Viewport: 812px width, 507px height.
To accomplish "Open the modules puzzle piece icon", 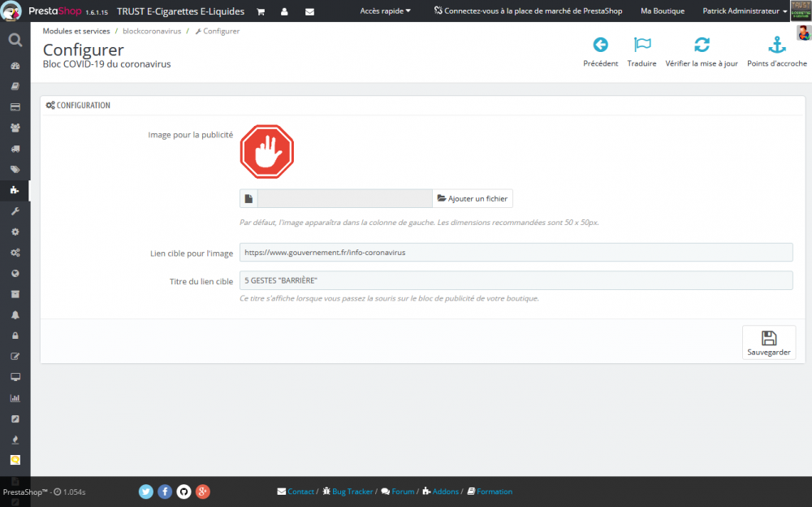I will click(15, 190).
